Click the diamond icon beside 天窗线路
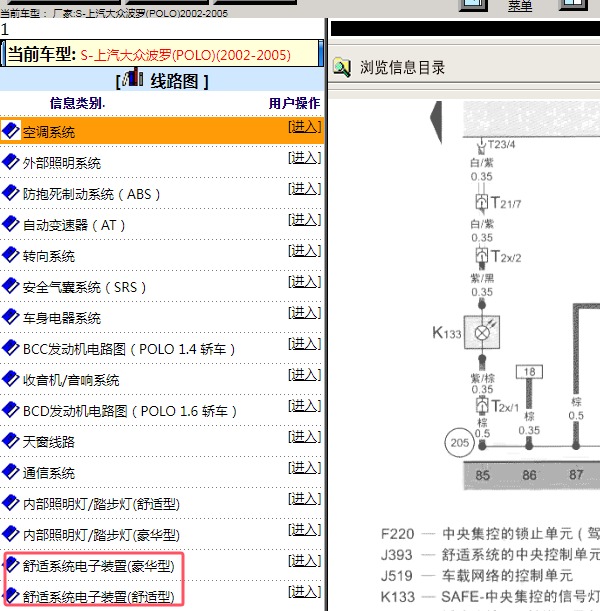The width and height of the screenshot is (600, 611). point(11,440)
